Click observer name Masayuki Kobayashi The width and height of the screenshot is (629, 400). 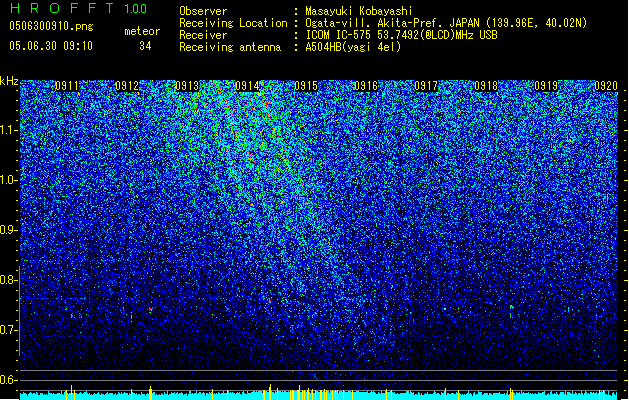(359, 11)
